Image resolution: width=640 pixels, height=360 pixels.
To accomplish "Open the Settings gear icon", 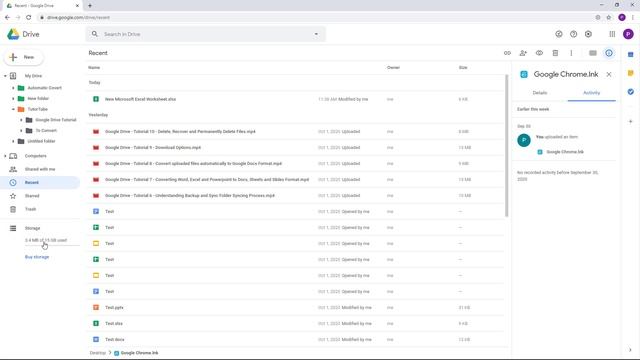I will click(588, 34).
